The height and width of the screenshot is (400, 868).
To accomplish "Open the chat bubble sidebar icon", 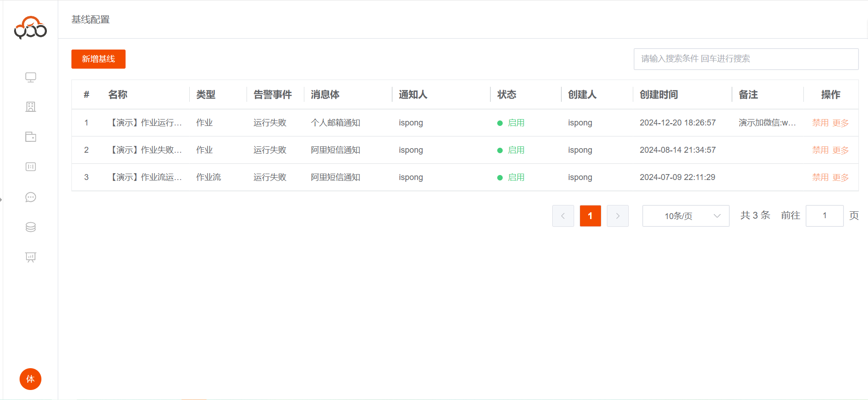I will 30,197.
